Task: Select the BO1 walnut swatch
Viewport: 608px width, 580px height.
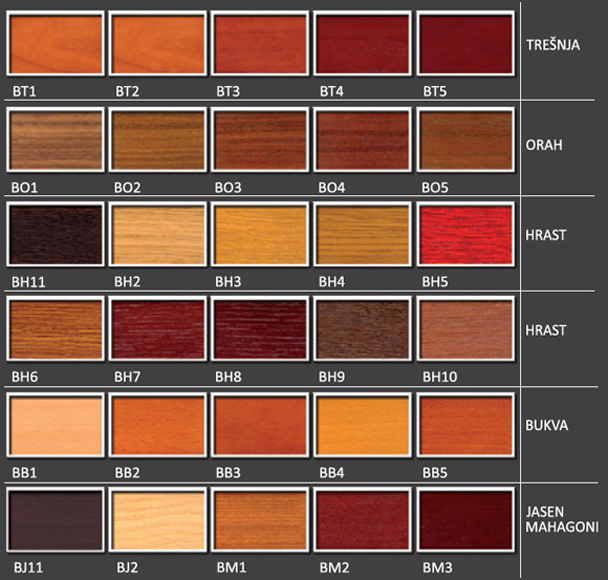Action: click(56, 141)
